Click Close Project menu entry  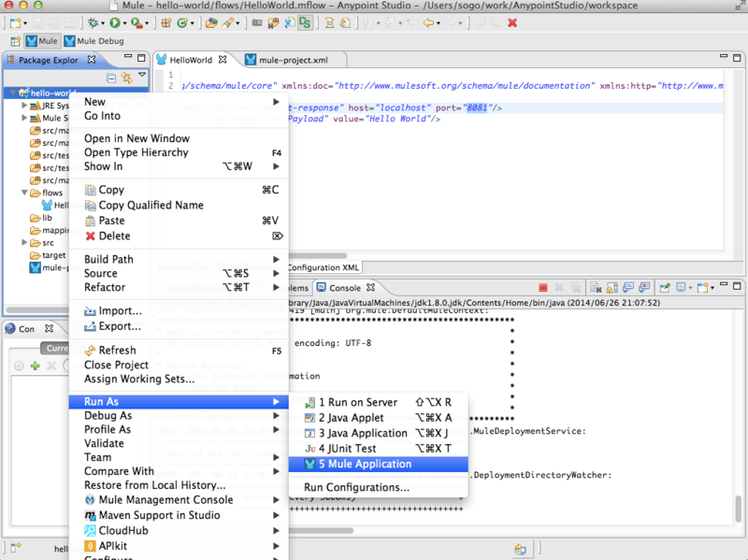click(x=179, y=365)
